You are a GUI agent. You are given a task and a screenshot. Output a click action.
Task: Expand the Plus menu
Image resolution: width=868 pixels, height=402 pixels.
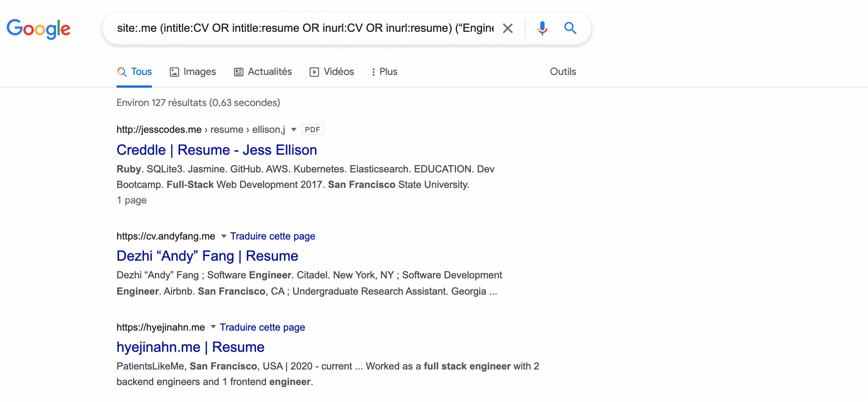pyautogui.click(x=385, y=72)
